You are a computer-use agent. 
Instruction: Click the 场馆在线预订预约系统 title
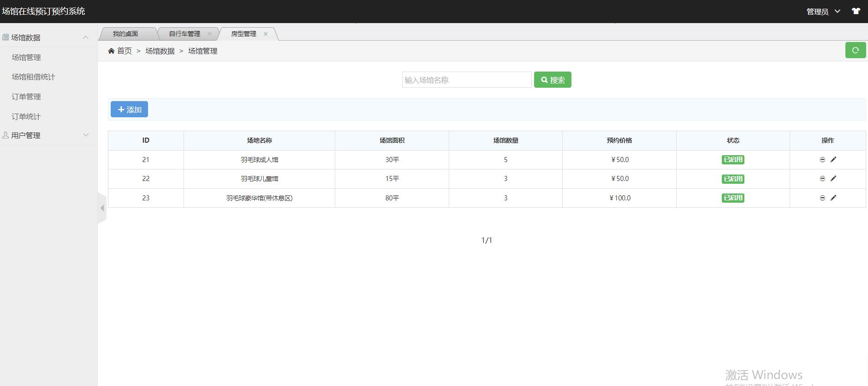(43, 11)
